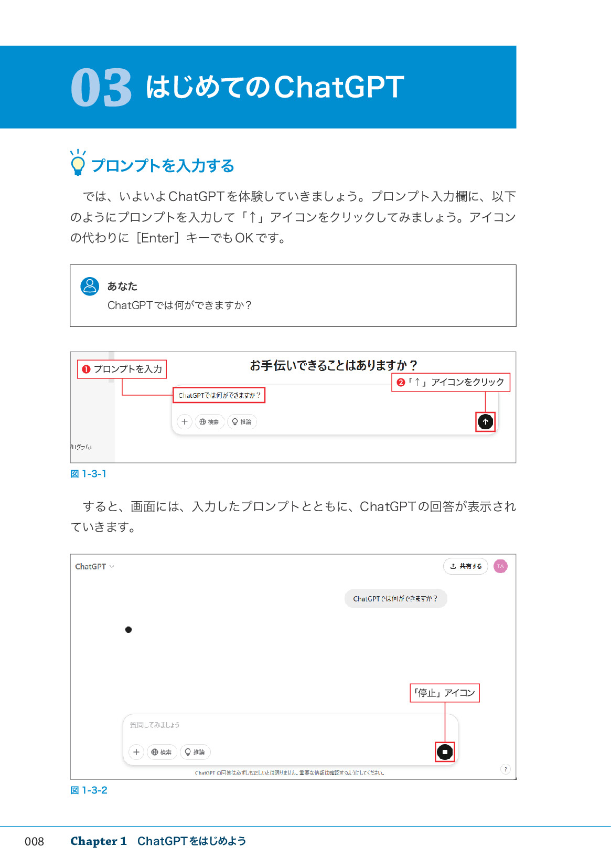Select the 検索 search chip in figure 1-3-1
This screenshot has height=868, width=611.
pos(209,421)
